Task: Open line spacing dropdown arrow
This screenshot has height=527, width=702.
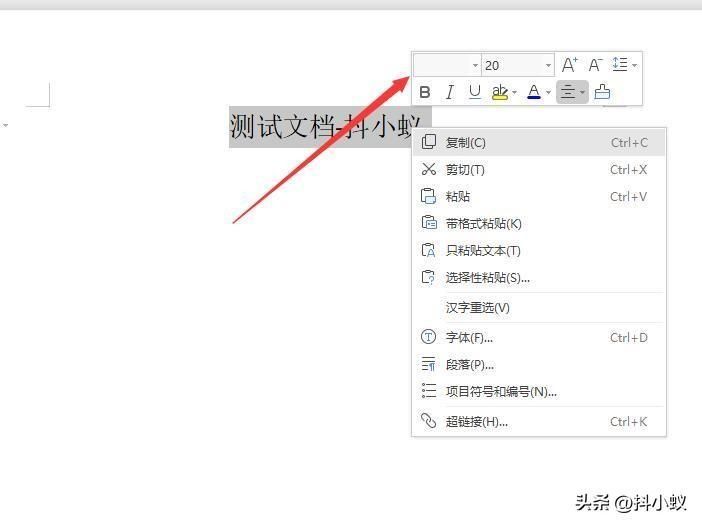Action: click(x=634, y=65)
